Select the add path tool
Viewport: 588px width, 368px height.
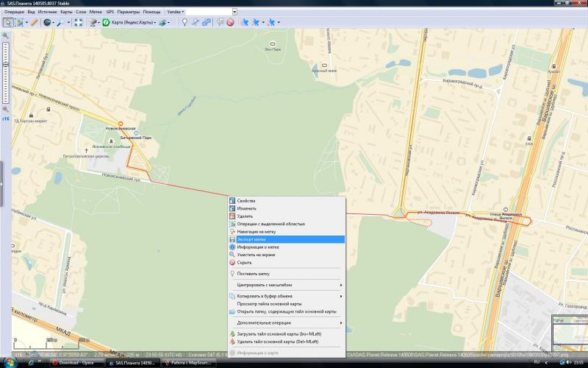(196, 23)
